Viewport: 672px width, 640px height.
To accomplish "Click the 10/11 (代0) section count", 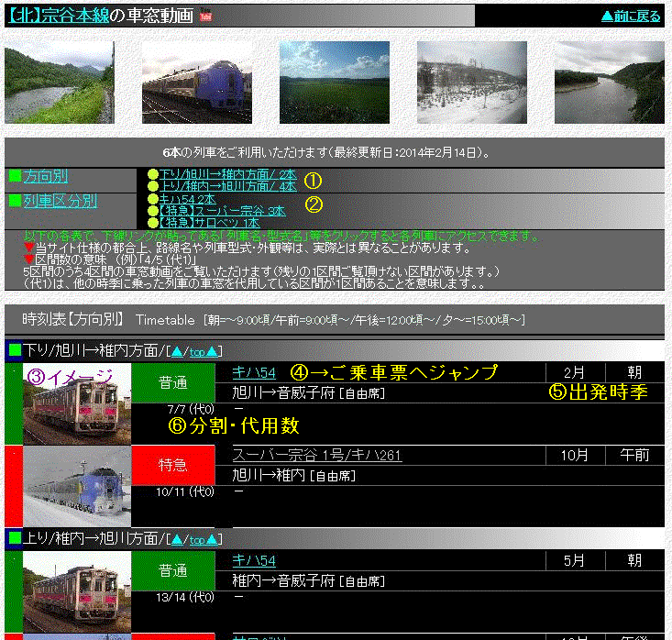I will (185, 491).
